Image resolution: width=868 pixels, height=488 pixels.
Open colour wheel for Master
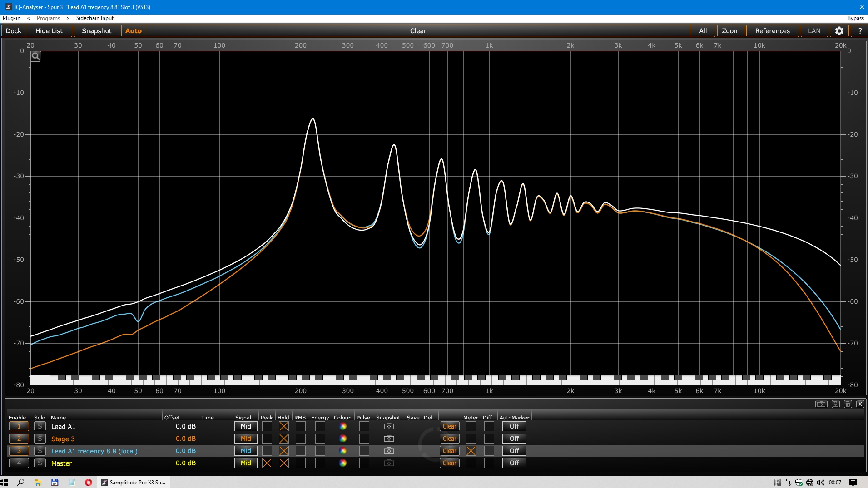click(x=343, y=463)
